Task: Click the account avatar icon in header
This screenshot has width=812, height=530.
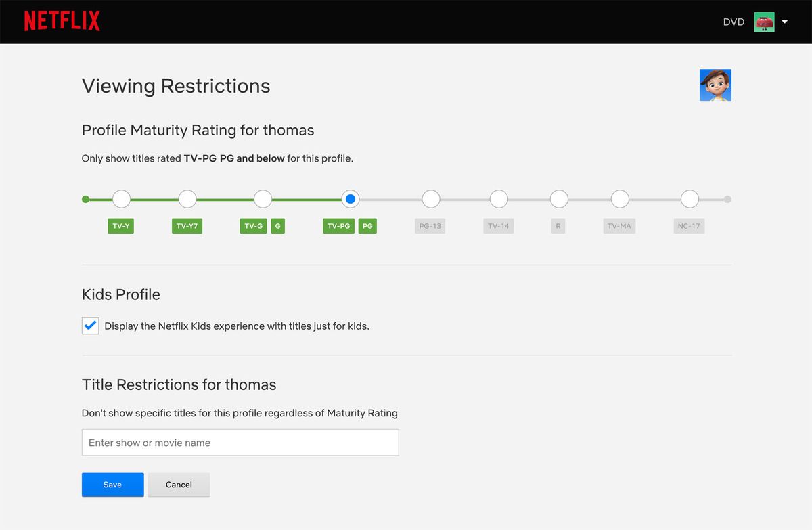Action: [764, 22]
